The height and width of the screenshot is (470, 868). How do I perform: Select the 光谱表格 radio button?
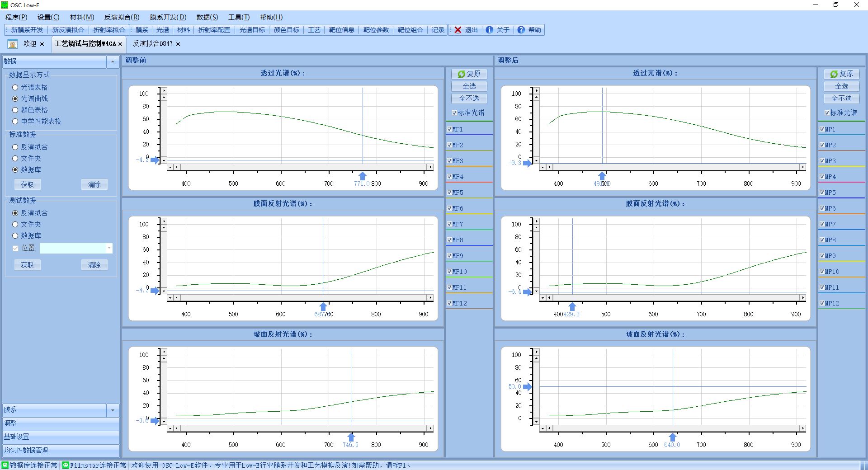[15, 87]
